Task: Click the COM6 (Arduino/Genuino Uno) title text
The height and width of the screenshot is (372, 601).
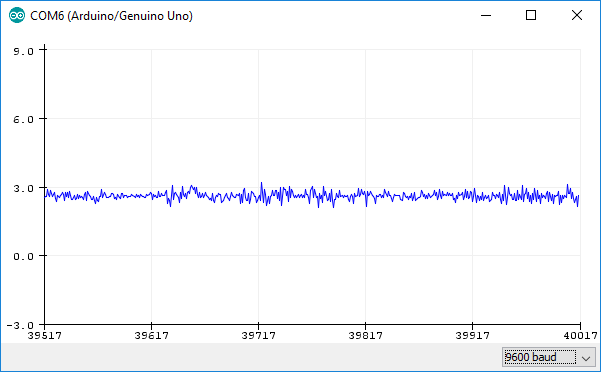Action: (x=111, y=16)
